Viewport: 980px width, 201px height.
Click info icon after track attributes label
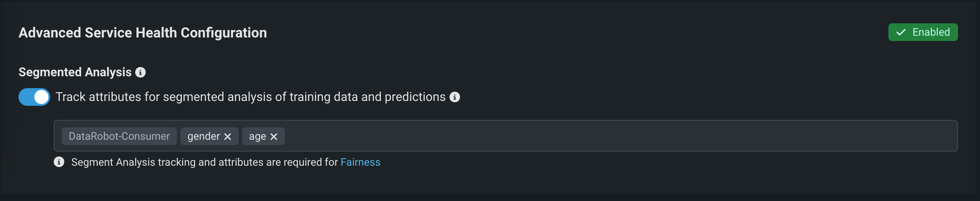point(455,97)
